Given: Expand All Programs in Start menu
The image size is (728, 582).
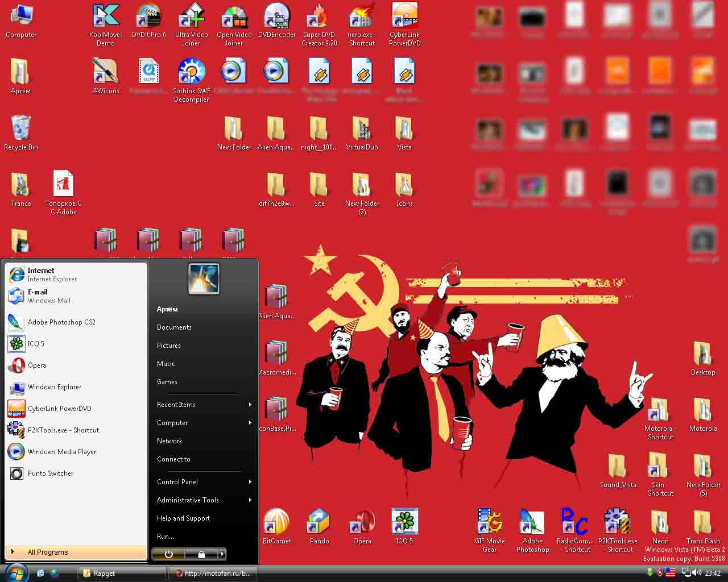Looking at the screenshot, I should pos(76,552).
